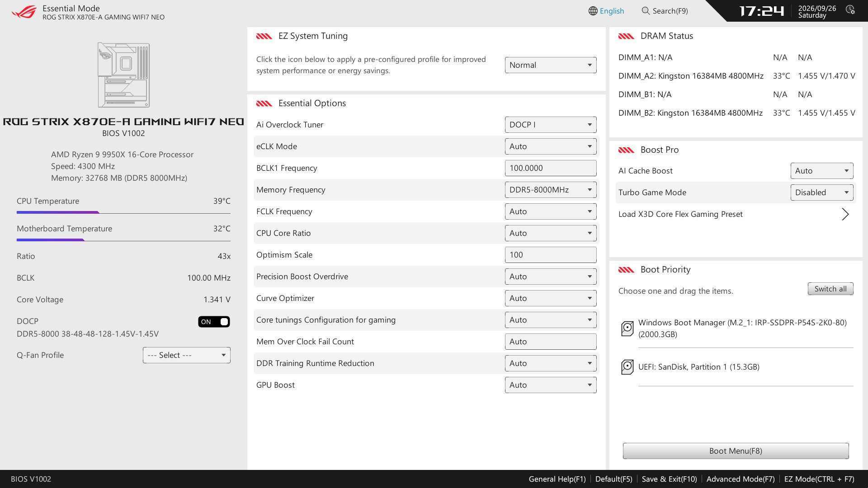The width and height of the screenshot is (868, 488).
Task: Click the globe language icon
Action: point(593,11)
